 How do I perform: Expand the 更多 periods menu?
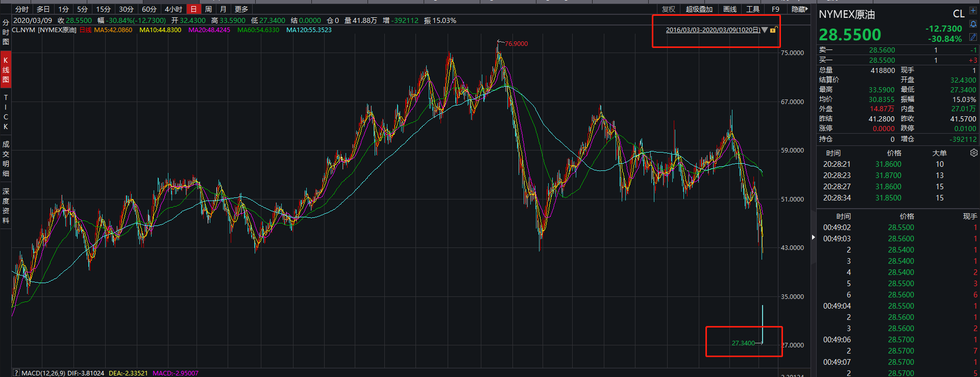coord(241,9)
